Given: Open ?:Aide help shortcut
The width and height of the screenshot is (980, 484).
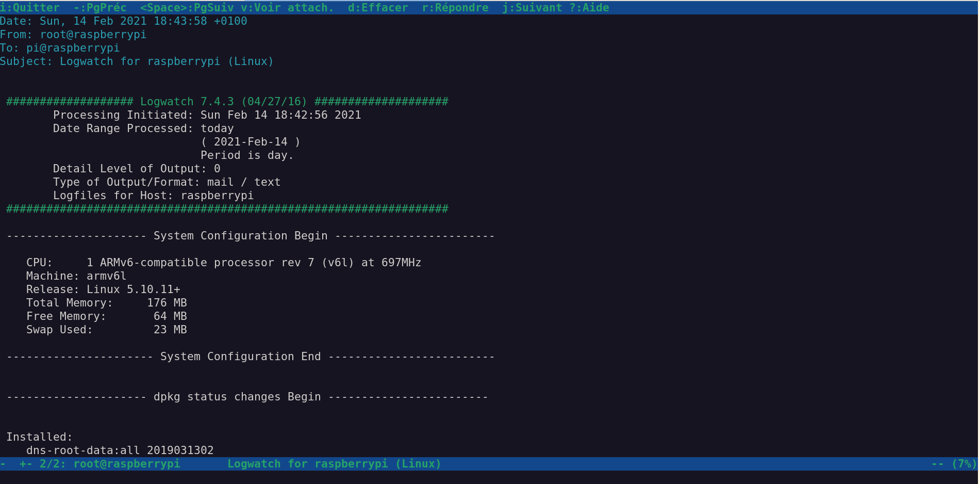Looking at the screenshot, I should [x=589, y=8].
